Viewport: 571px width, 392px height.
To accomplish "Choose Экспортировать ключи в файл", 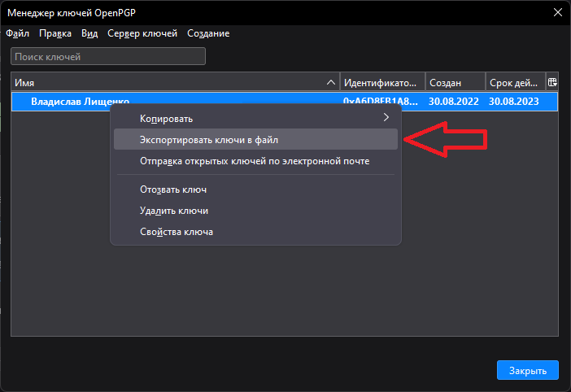I will click(255, 139).
